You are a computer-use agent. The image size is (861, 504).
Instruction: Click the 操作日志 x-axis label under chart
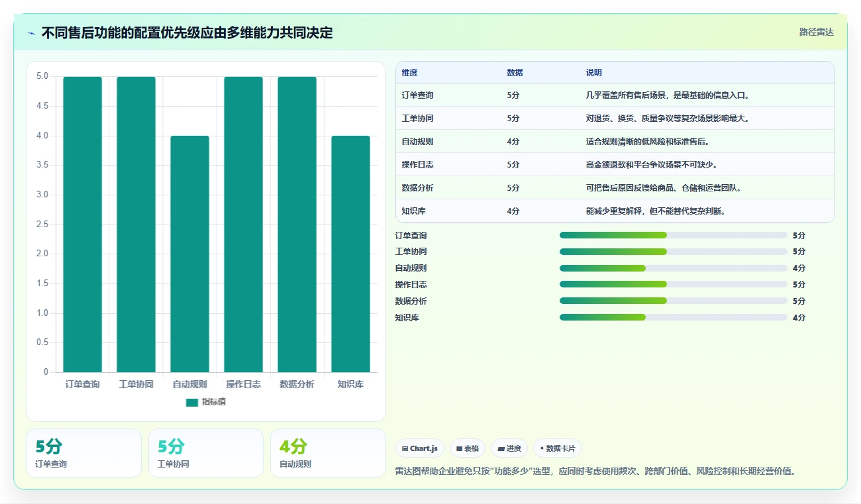(x=243, y=384)
